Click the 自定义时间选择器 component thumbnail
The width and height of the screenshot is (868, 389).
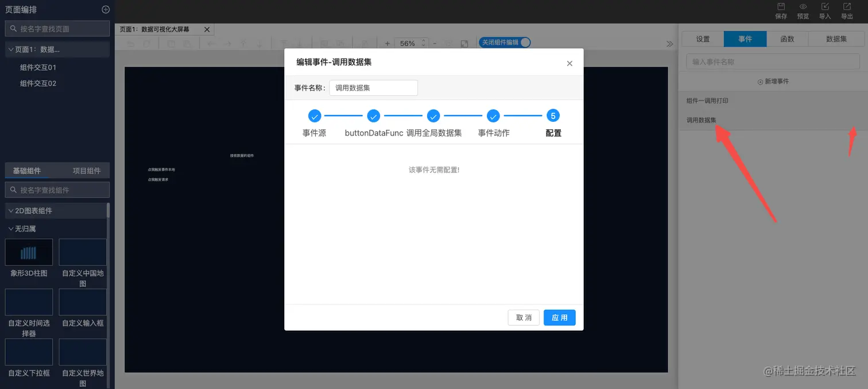[x=29, y=302]
